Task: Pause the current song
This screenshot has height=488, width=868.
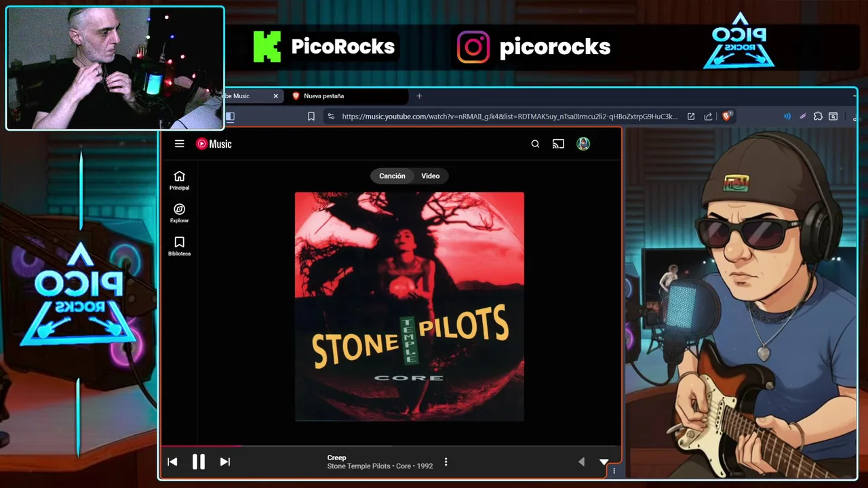Action: [199, 462]
